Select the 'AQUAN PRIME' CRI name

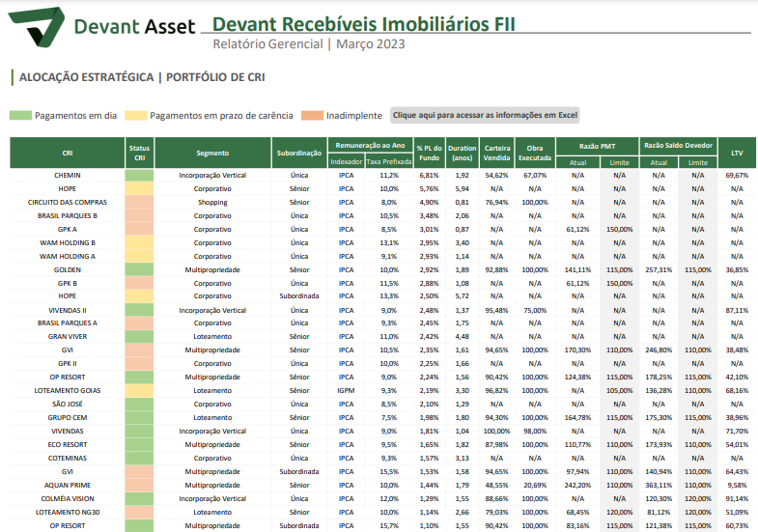[67, 485]
